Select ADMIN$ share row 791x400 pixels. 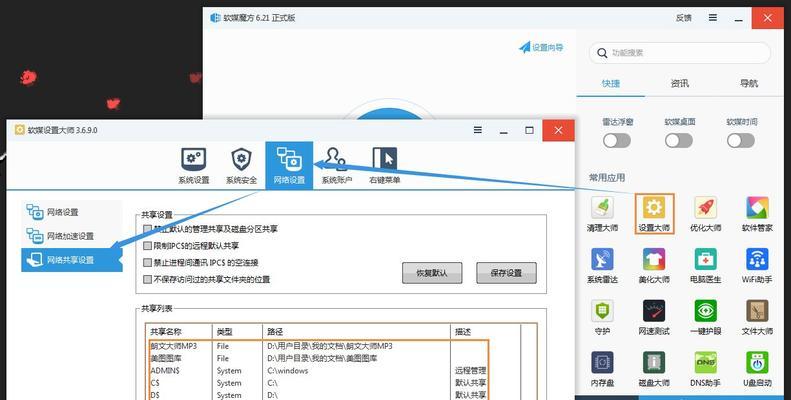(x=319, y=371)
